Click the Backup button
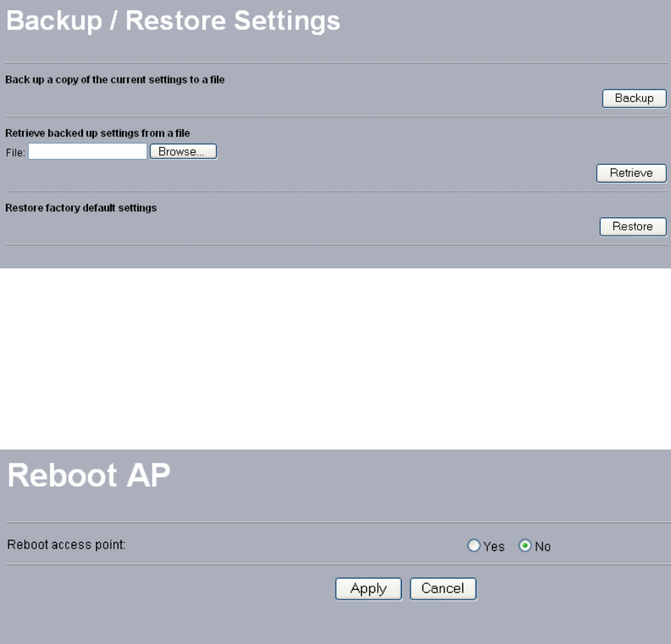 click(634, 98)
